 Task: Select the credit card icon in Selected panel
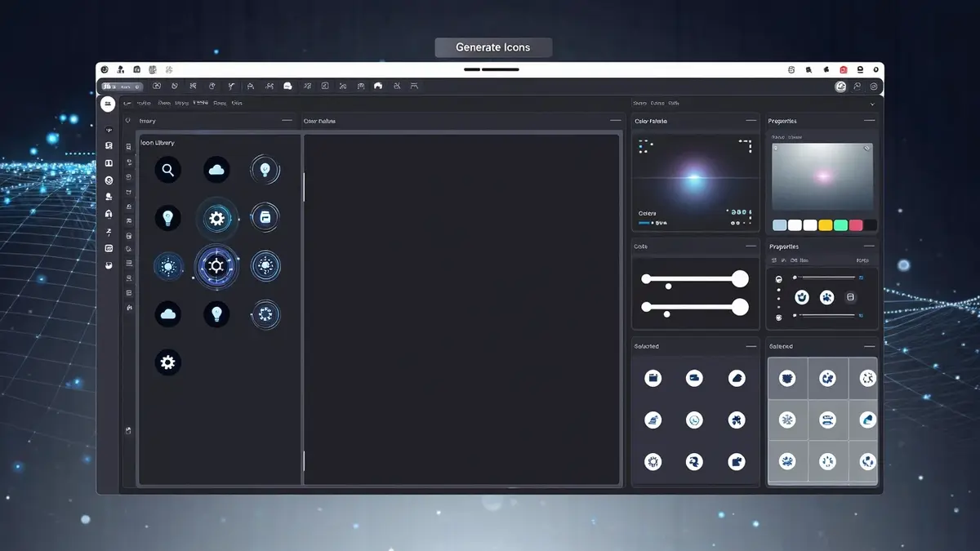pyautogui.click(x=694, y=378)
